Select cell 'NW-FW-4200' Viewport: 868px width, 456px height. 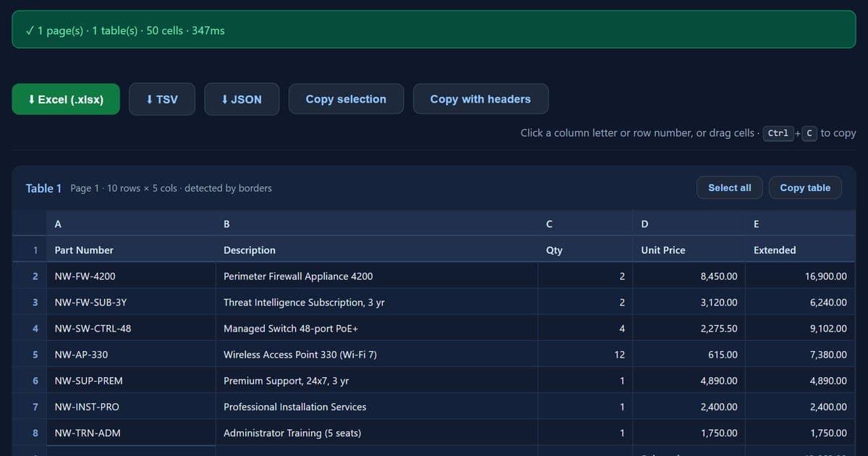132,276
